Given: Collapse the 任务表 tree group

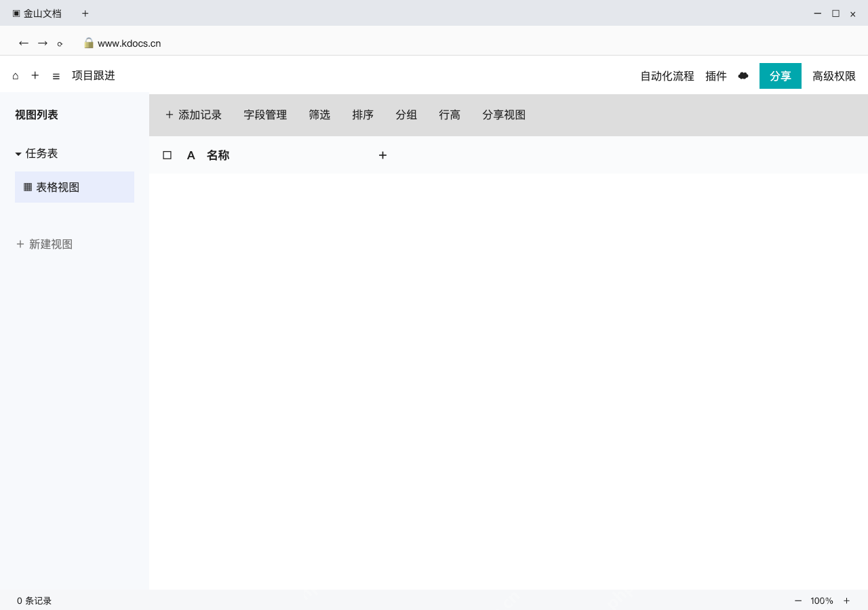Looking at the screenshot, I should coord(18,155).
